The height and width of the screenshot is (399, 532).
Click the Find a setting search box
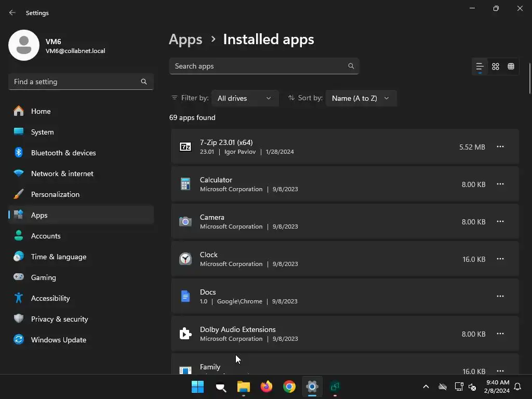[75, 82]
